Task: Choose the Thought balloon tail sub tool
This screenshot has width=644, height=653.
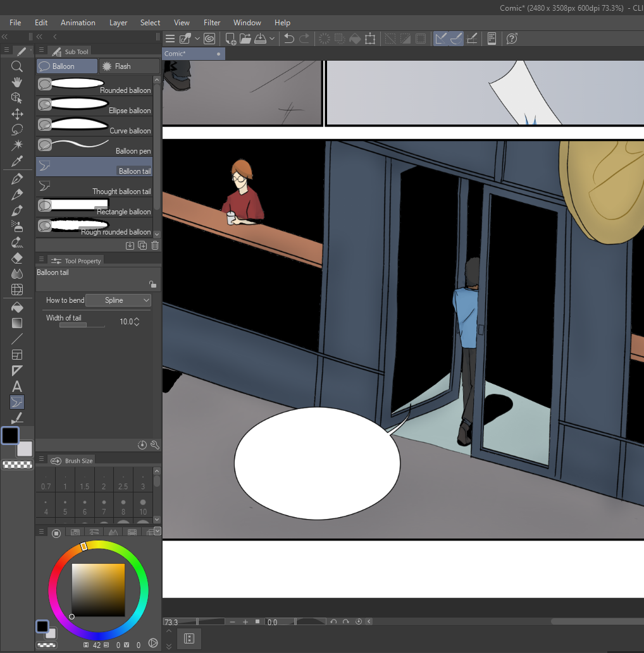Action: pos(94,186)
